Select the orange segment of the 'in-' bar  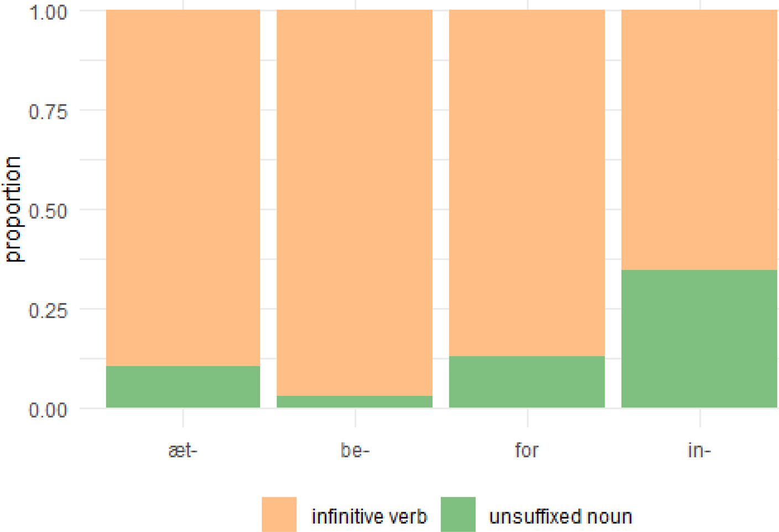click(699, 139)
